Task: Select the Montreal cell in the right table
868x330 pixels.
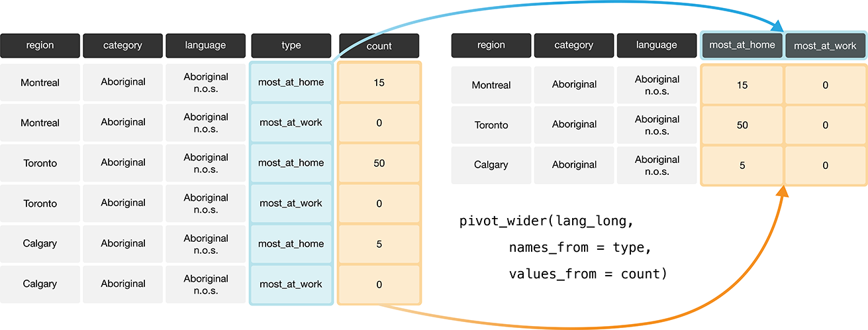Action: click(491, 85)
